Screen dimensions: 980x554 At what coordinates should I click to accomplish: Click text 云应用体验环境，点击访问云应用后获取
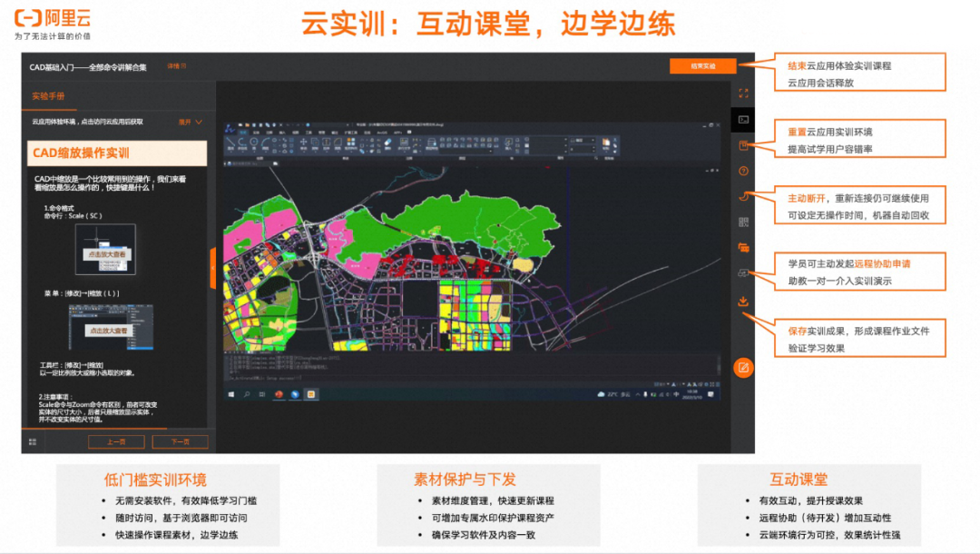click(87, 122)
